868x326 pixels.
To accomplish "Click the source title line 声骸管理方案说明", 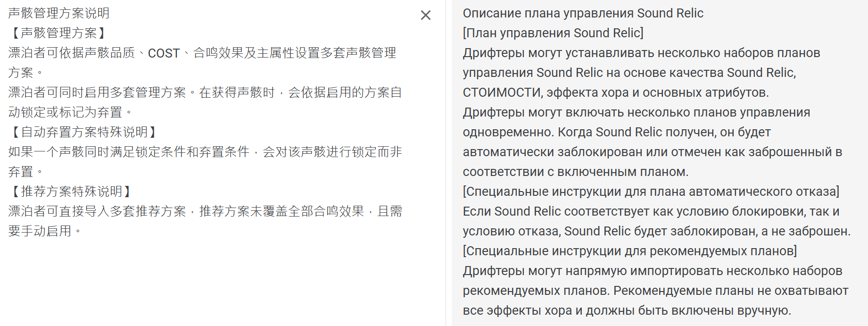I will (59, 13).
